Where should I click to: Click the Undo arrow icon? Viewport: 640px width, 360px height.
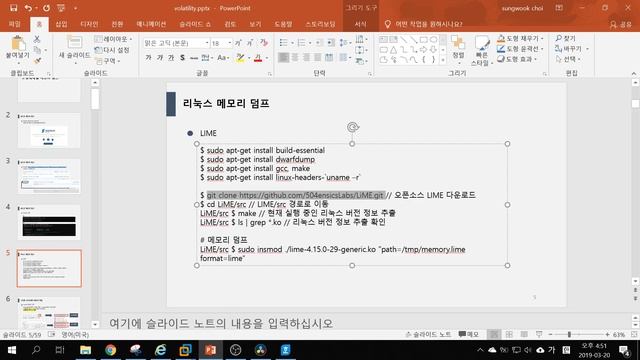(28, 8)
